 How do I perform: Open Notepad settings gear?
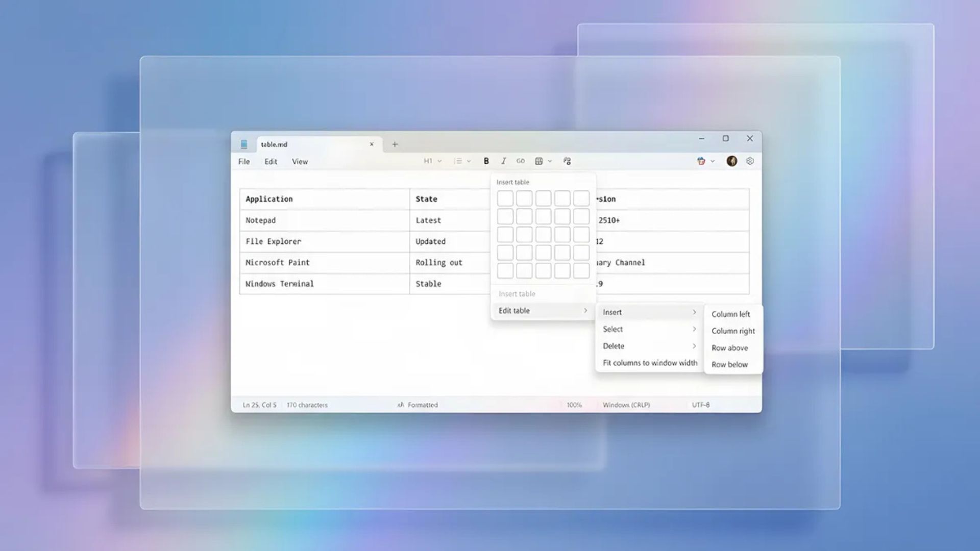(x=749, y=161)
